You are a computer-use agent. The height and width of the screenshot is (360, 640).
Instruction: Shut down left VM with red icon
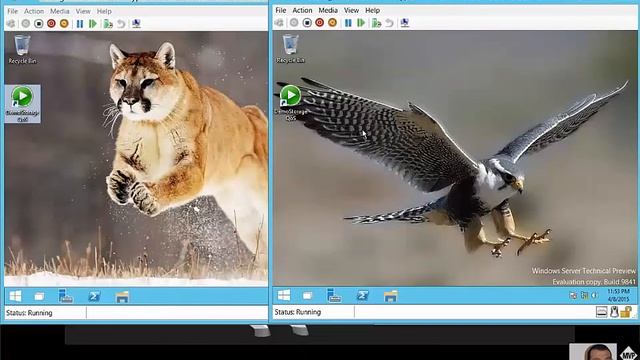click(x=51, y=24)
